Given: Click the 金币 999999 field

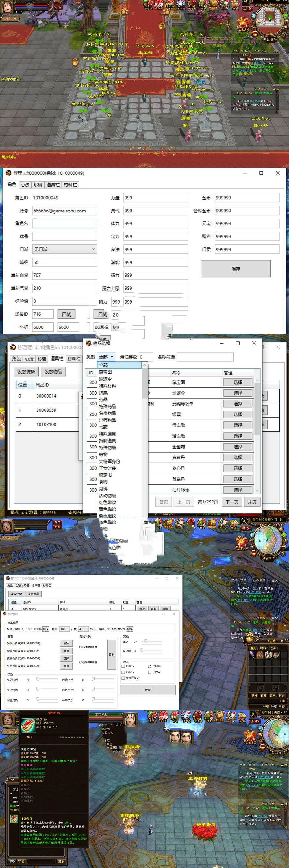Looking at the screenshot, I should (247, 197).
